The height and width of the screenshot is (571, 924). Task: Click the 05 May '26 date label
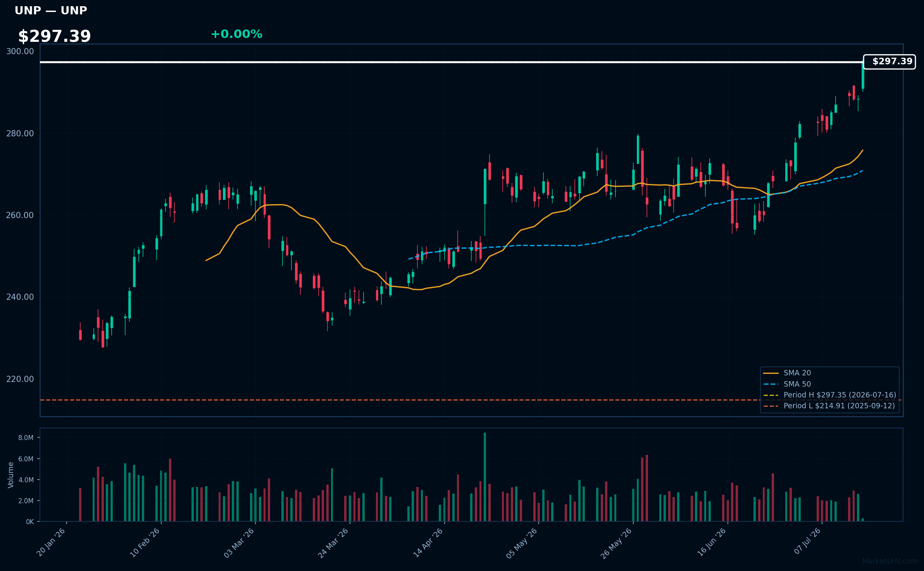[522, 543]
